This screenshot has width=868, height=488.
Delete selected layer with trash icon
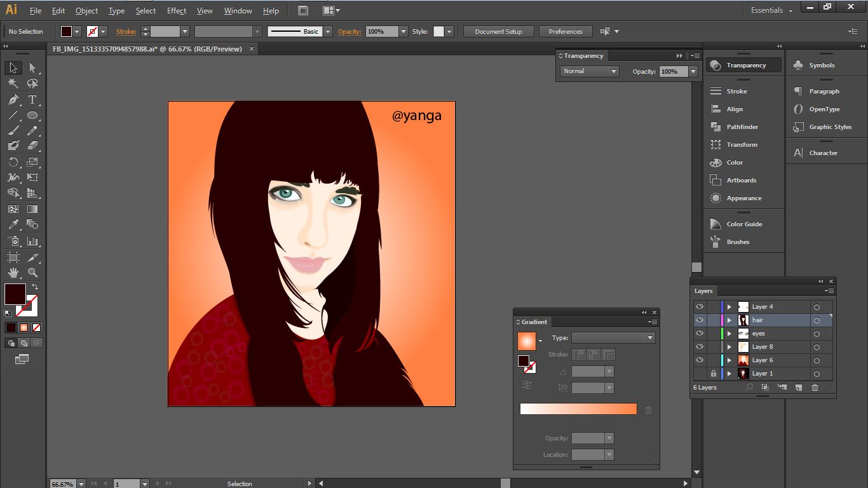[815, 387]
